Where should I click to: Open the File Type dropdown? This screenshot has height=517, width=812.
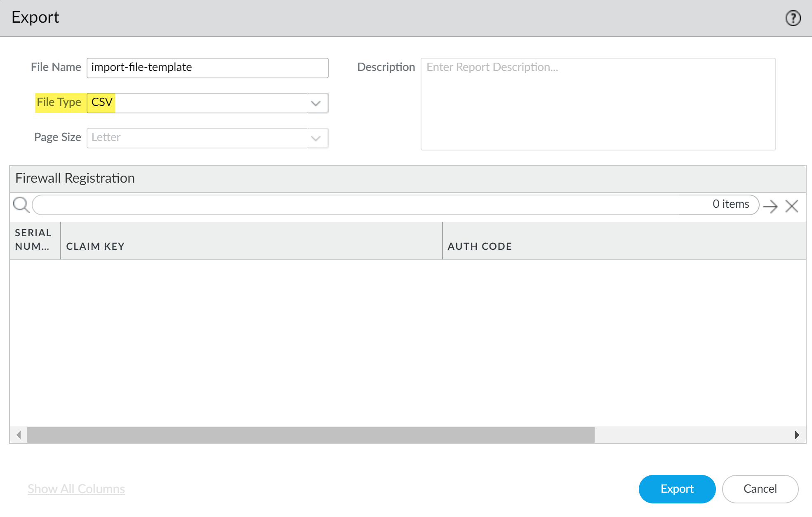tap(316, 103)
